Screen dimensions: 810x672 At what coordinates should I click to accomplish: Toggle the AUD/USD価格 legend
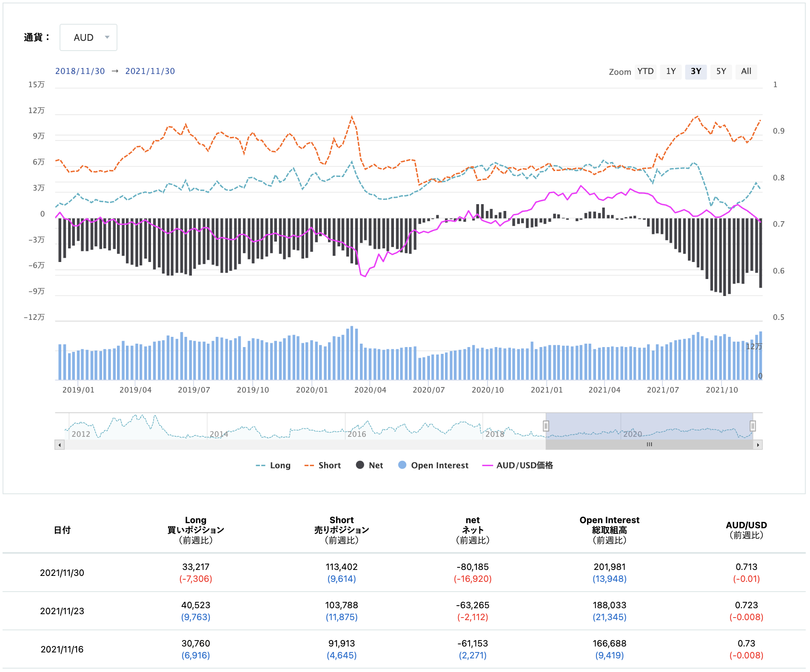[x=518, y=465]
